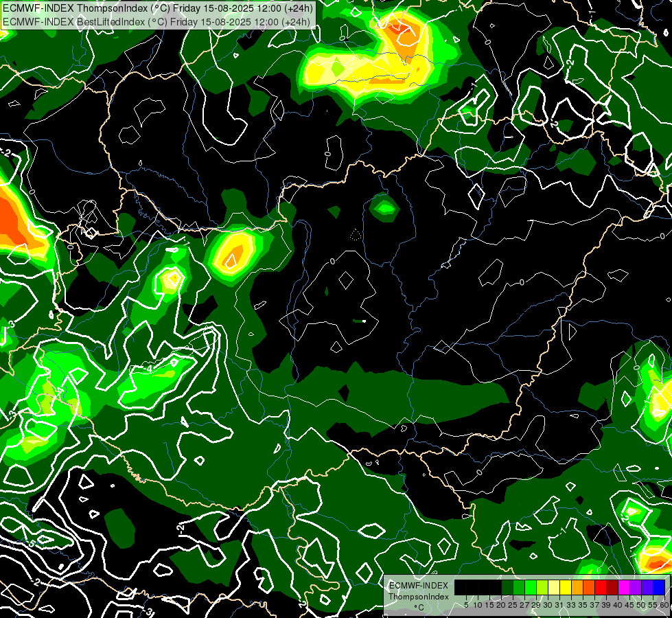Click the legend scale value '45'
Screen dimensions: 672x618
tap(629, 605)
